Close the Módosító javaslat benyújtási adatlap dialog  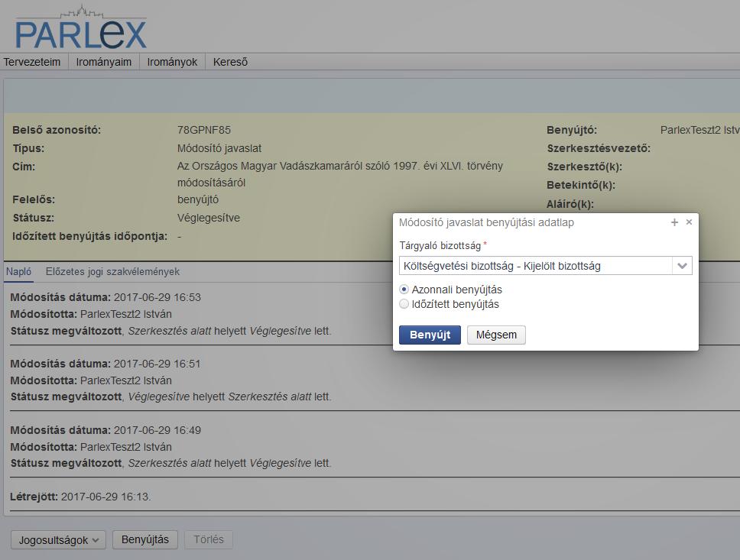(689, 222)
